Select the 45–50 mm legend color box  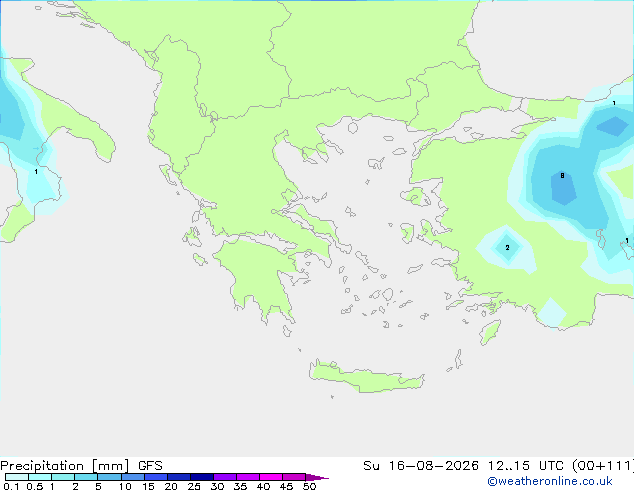tap(294, 477)
